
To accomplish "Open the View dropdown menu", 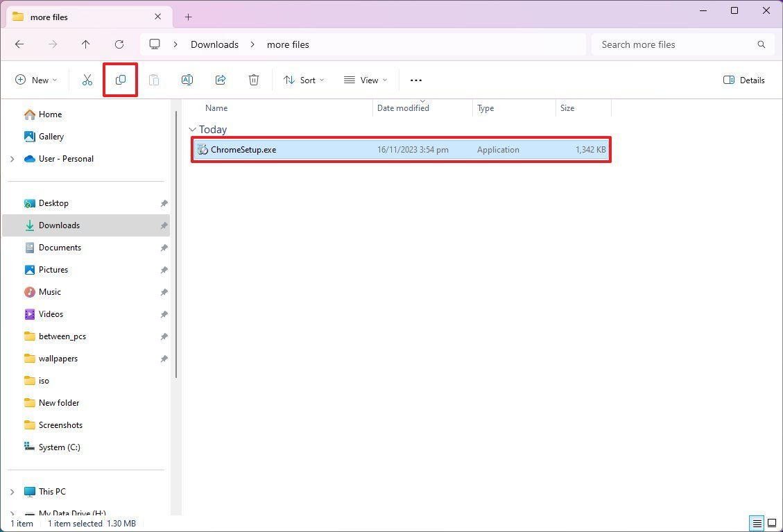I will [364, 80].
